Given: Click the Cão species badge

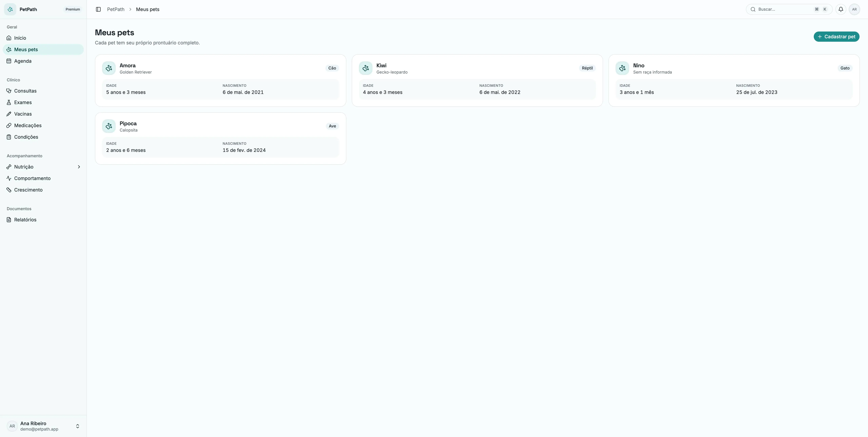Looking at the screenshot, I should pos(332,68).
